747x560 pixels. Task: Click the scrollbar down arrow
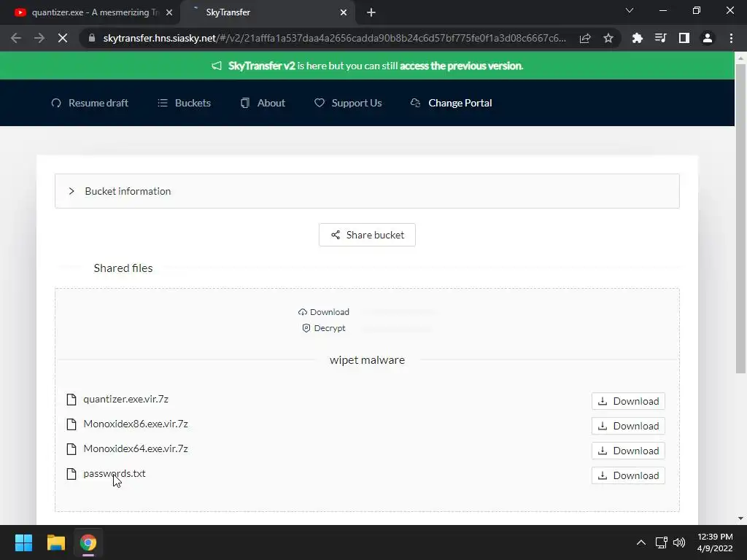tap(740, 518)
